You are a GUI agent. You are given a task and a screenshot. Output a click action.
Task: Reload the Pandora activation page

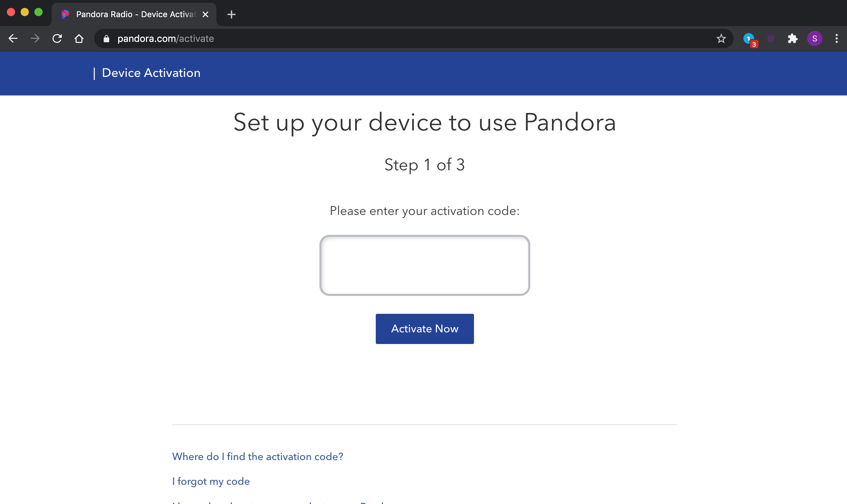click(57, 38)
